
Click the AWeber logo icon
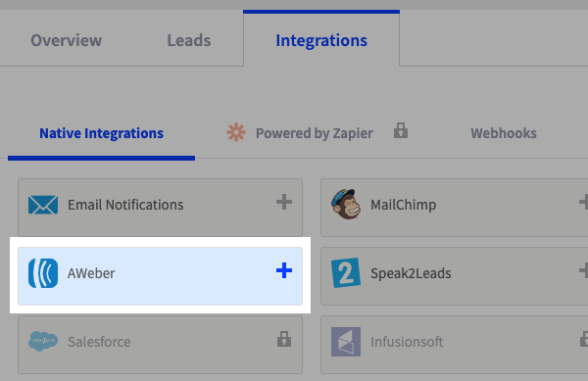click(43, 273)
